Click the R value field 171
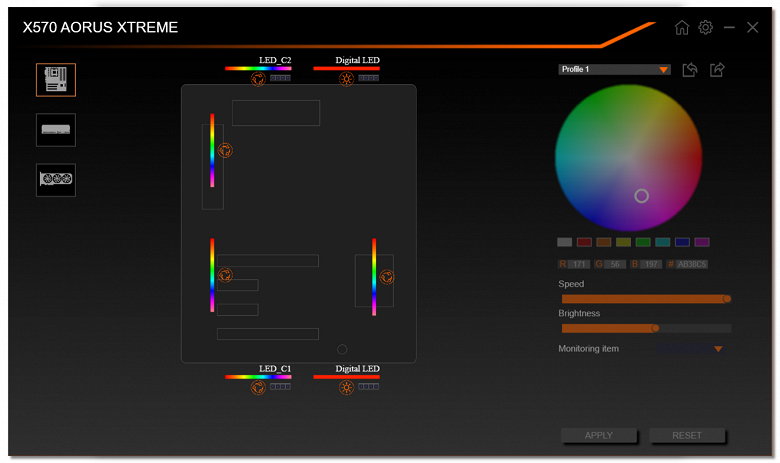Image resolution: width=780 pixels, height=463 pixels. [x=579, y=264]
